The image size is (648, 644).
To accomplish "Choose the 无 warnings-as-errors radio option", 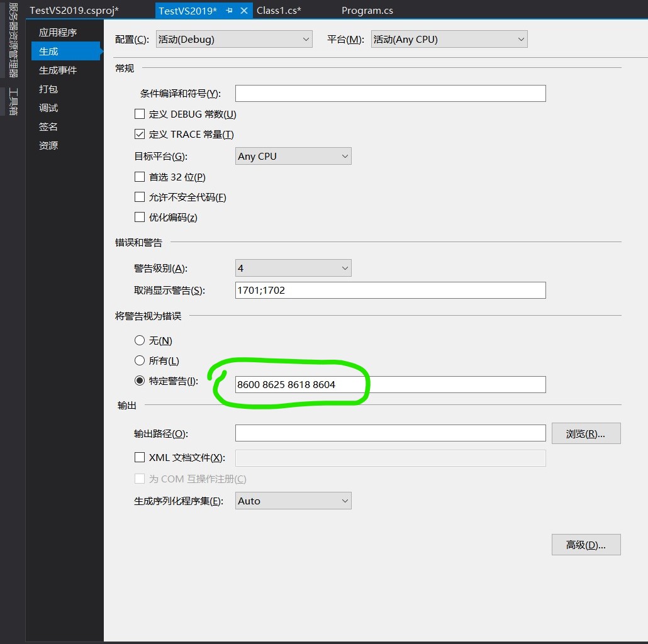I will tap(140, 341).
